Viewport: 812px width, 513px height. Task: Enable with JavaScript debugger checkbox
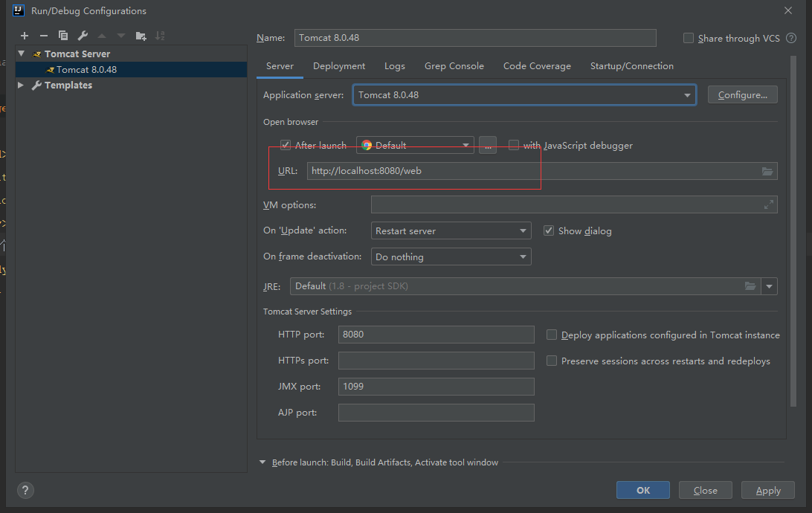click(x=514, y=145)
